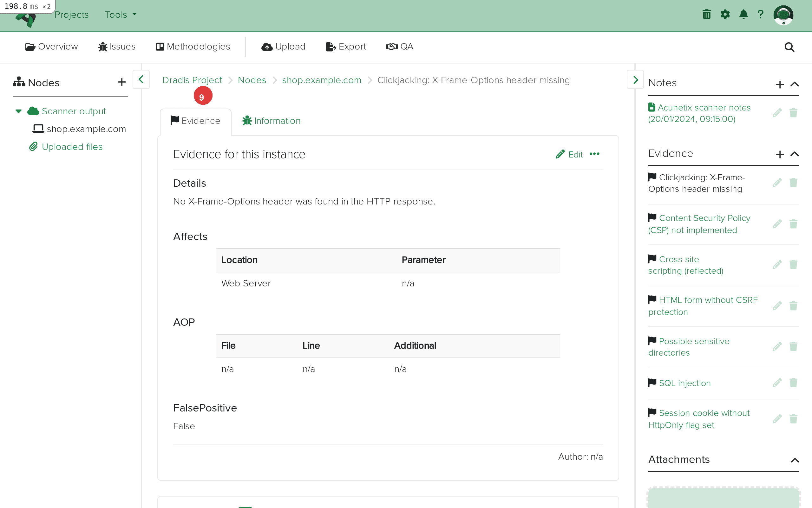Edit Content Security Policy evidence pencil

pos(777,224)
